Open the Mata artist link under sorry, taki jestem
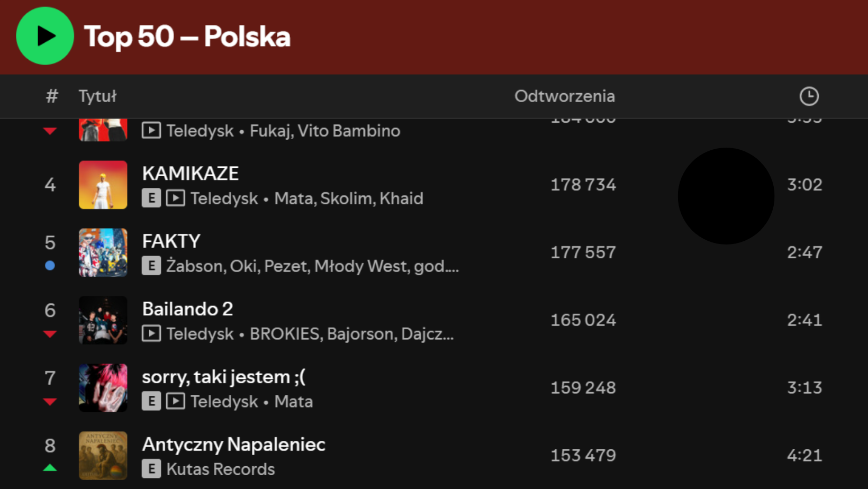Viewport: 868px width, 489px height. [294, 402]
